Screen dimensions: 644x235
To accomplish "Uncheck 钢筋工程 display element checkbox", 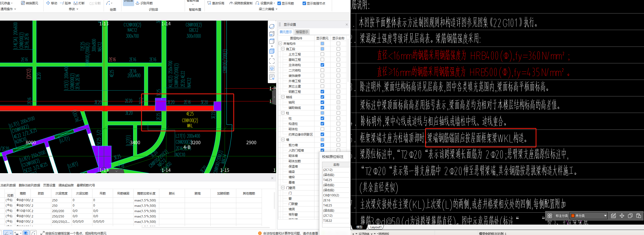I will coord(322,92).
